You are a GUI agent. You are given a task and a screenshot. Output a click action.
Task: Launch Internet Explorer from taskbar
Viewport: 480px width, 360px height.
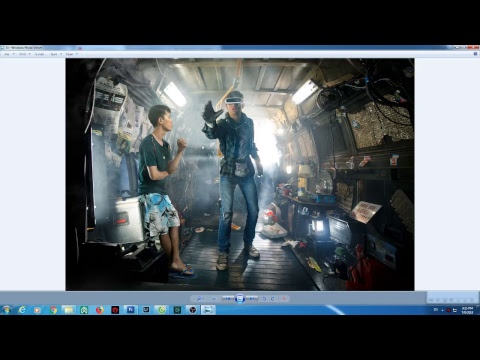[x=22, y=310]
